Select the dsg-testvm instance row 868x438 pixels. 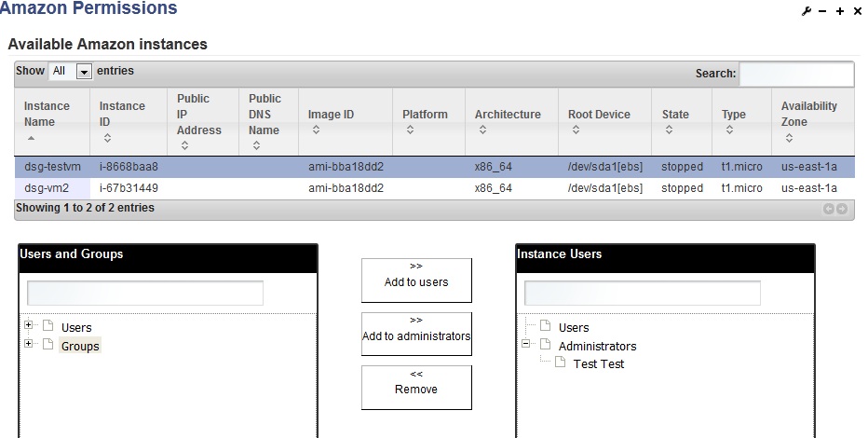click(435, 167)
